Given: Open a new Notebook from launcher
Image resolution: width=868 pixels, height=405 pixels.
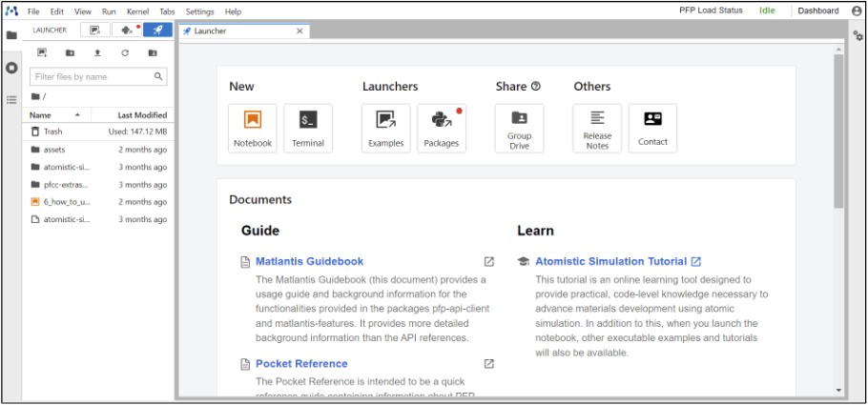Looking at the screenshot, I should [x=253, y=128].
